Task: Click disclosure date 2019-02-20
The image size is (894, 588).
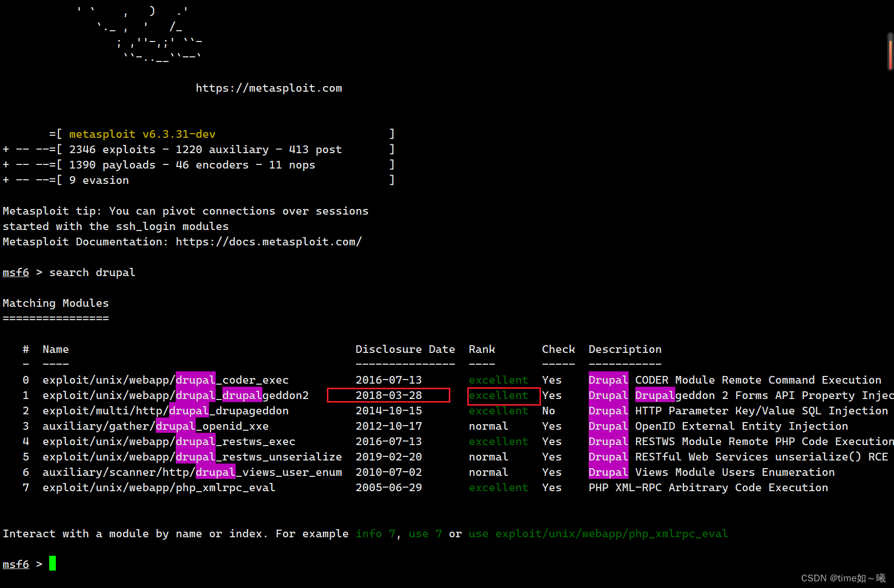Action: (389, 457)
